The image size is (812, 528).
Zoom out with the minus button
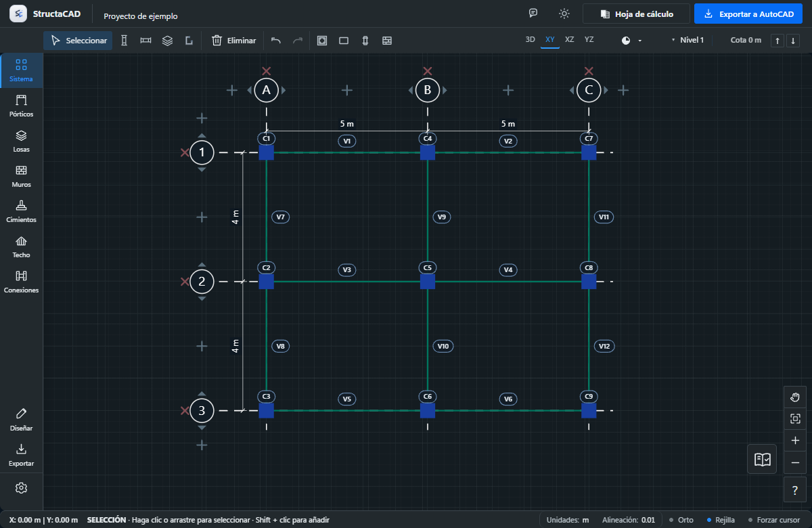click(795, 462)
